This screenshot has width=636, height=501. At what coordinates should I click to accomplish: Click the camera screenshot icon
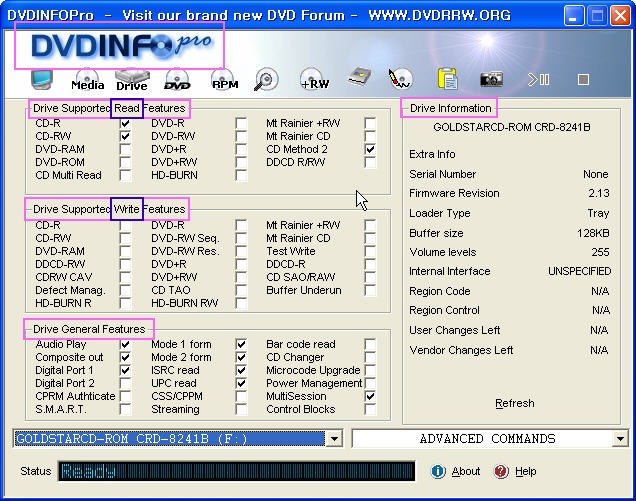pos(492,79)
